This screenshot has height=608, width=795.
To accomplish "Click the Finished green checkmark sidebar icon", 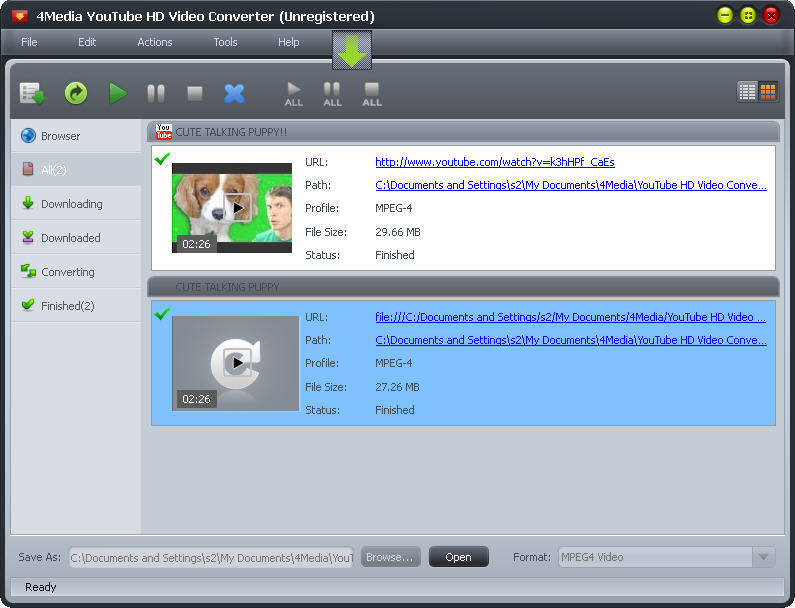I will 28,305.
